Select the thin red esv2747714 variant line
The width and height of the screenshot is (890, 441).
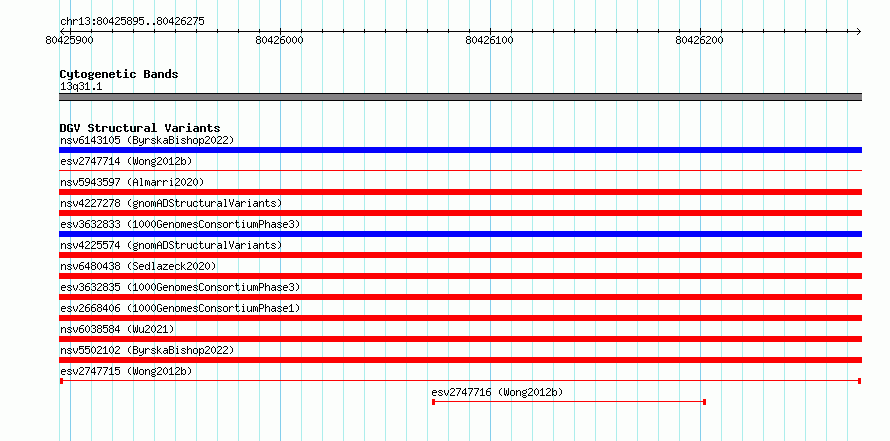pos(460,170)
